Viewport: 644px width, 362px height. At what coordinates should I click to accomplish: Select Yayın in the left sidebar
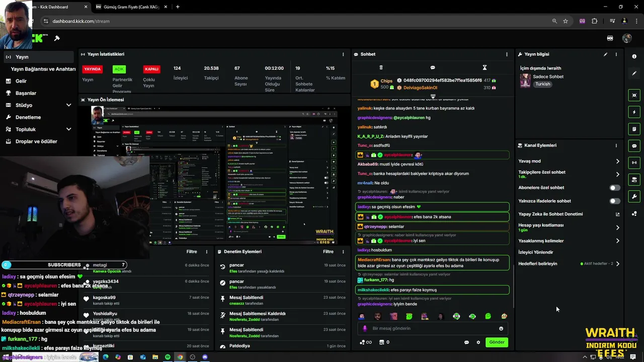pyautogui.click(x=38, y=57)
